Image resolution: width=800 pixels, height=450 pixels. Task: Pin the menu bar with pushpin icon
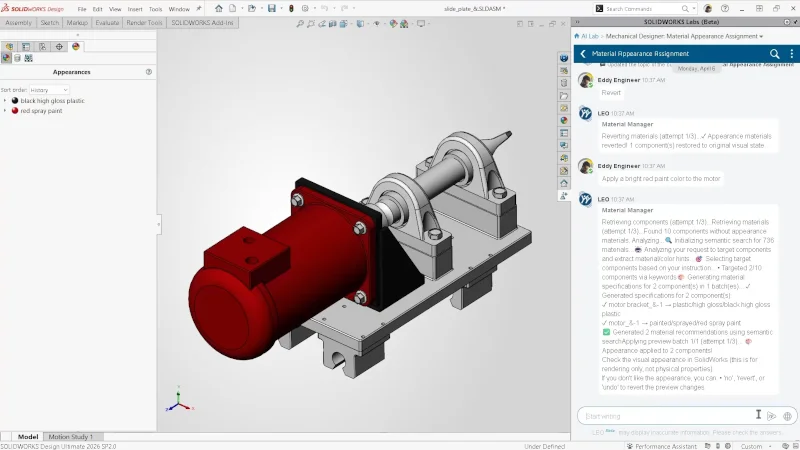pyautogui.click(x=198, y=9)
